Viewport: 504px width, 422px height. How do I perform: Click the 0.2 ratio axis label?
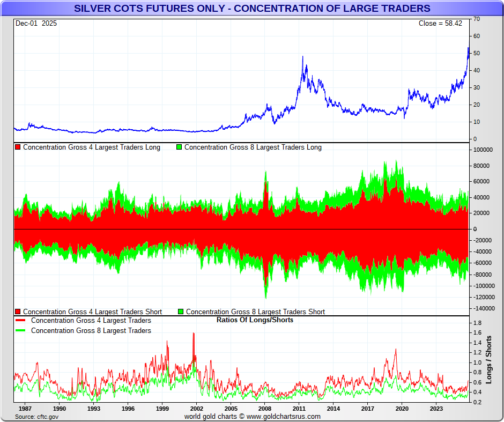tap(477, 402)
